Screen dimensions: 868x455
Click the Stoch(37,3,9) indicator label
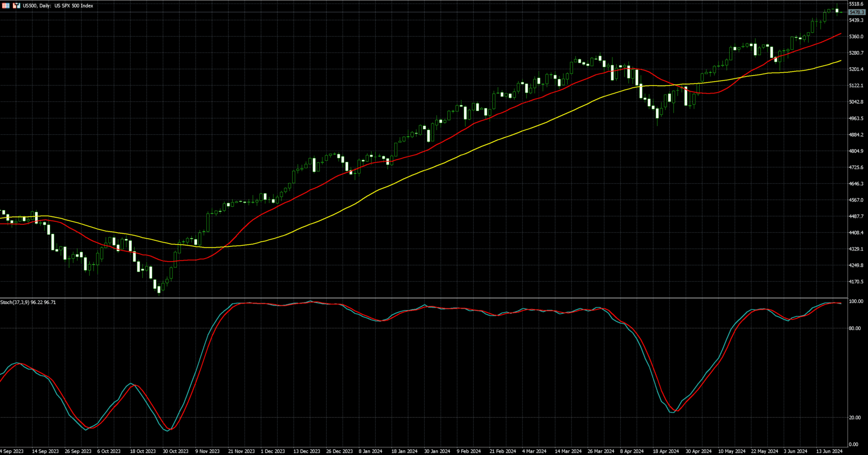[28, 302]
